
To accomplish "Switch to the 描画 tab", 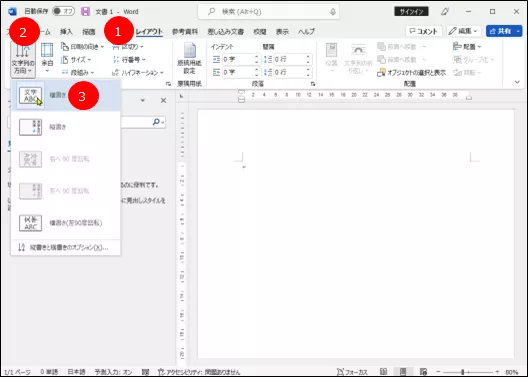I will 89,32.
